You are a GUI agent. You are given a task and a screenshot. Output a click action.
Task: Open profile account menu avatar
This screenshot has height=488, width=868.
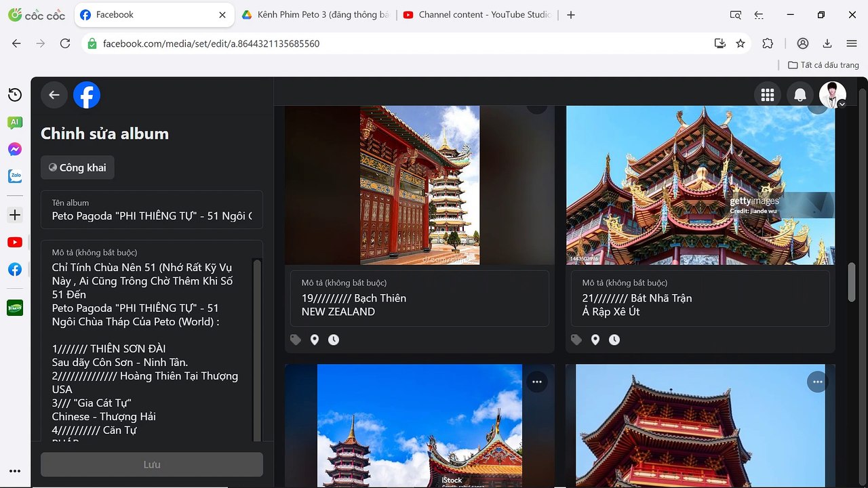coord(832,95)
